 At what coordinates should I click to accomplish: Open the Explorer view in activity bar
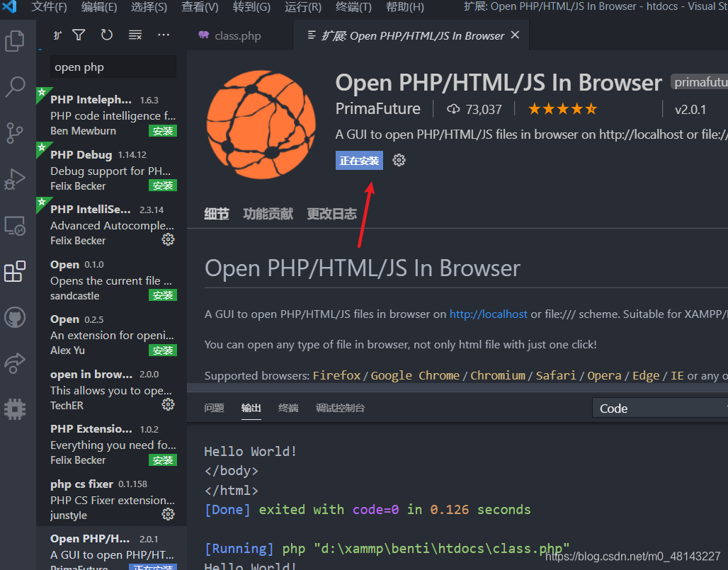tap(15, 40)
